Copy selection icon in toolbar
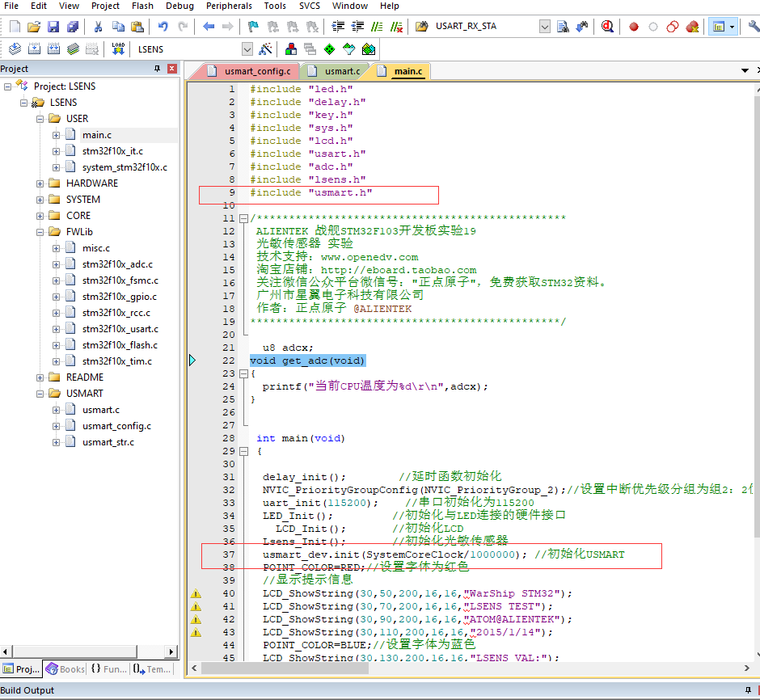Screen dimensions: 760x700 point(118,27)
